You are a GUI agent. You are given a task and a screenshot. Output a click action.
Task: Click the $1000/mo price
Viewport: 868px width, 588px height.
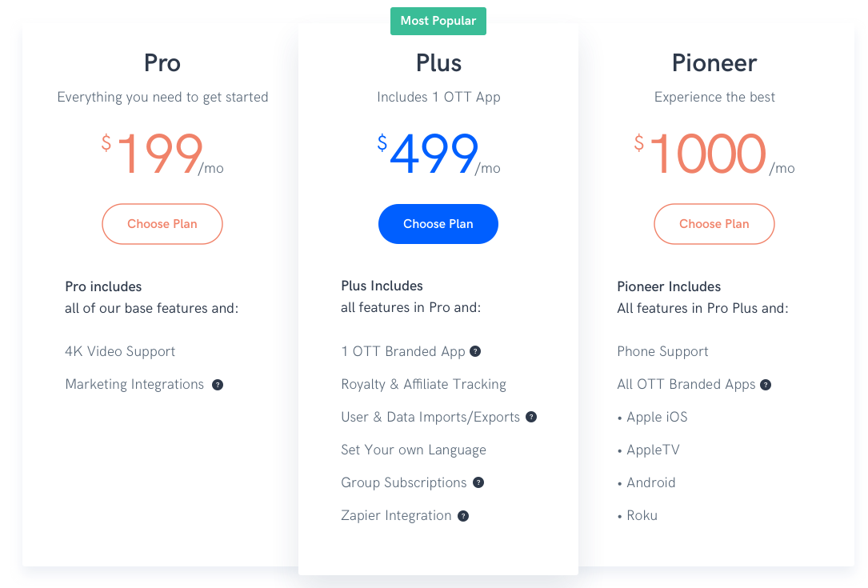click(x=714, y=154)
